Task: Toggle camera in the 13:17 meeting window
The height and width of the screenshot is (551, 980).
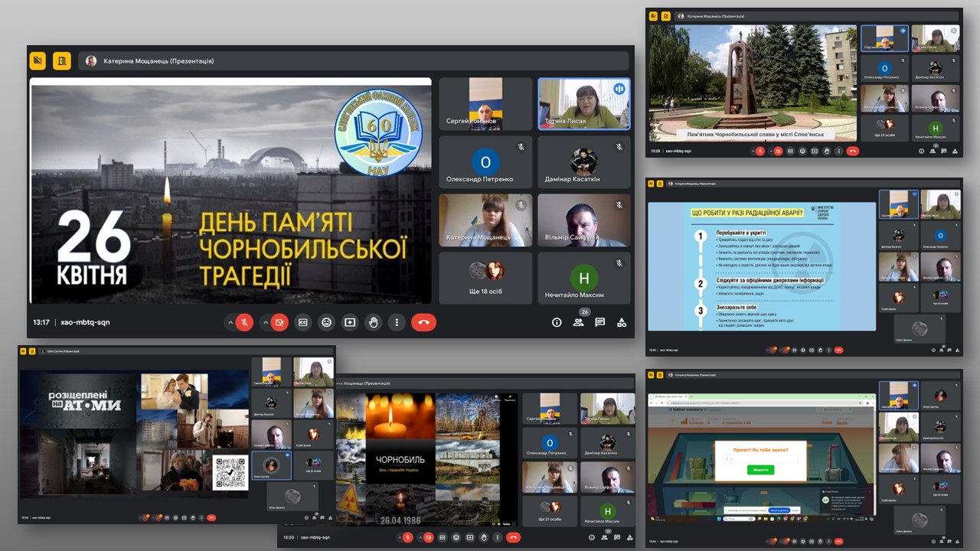Action: coord(279,322)
